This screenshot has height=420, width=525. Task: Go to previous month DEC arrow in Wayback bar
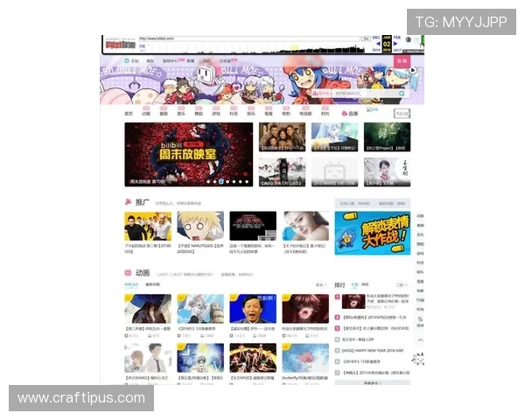[x=377, y=38]
